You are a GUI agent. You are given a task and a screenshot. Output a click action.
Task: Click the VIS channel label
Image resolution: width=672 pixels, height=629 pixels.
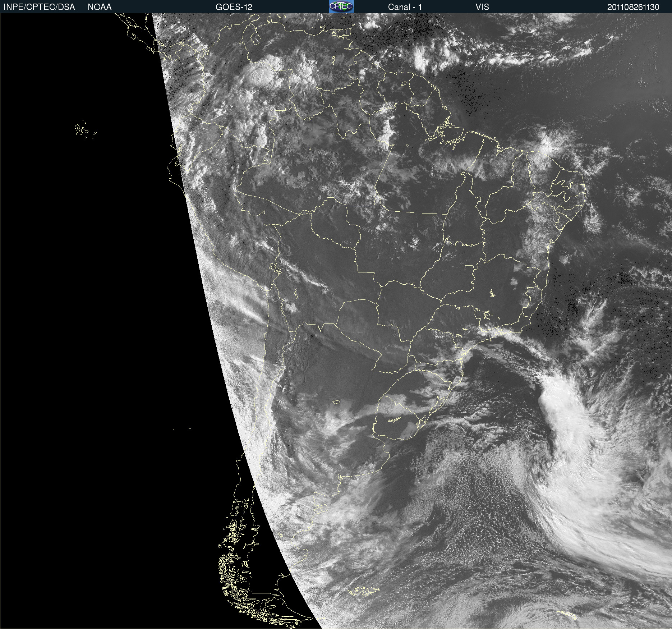point(482,7)
